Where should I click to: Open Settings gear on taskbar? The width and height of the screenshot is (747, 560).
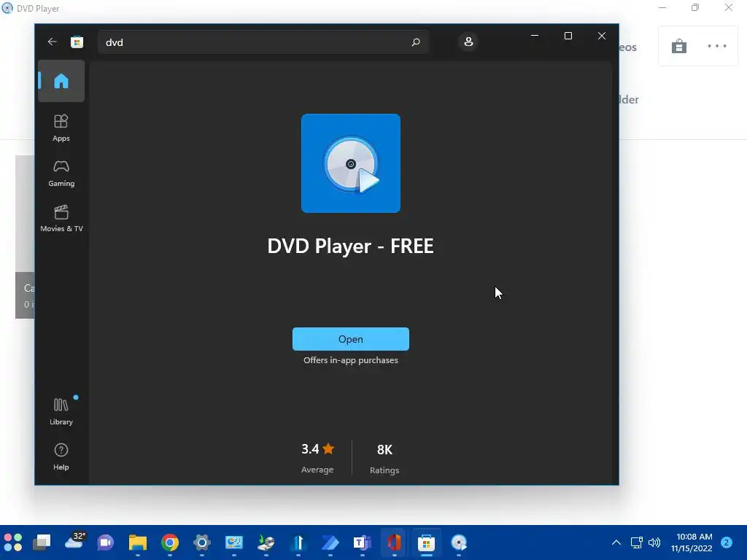[201, 542]
